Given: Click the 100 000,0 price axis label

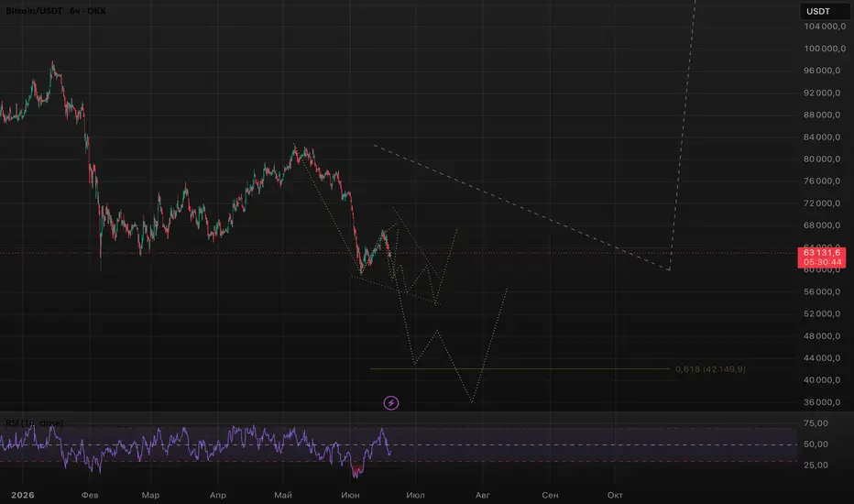Looking at the screenshot, I should [825, 49].
